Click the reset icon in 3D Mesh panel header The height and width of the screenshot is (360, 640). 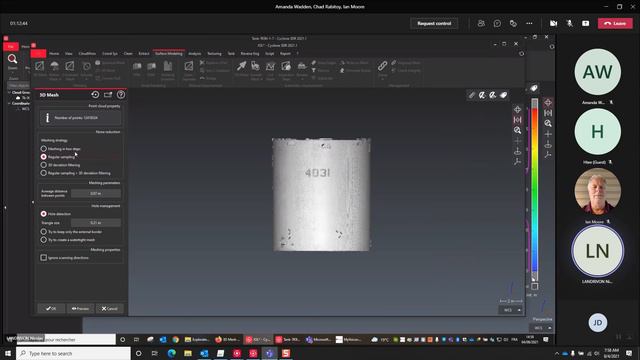[x=95, y=95]
